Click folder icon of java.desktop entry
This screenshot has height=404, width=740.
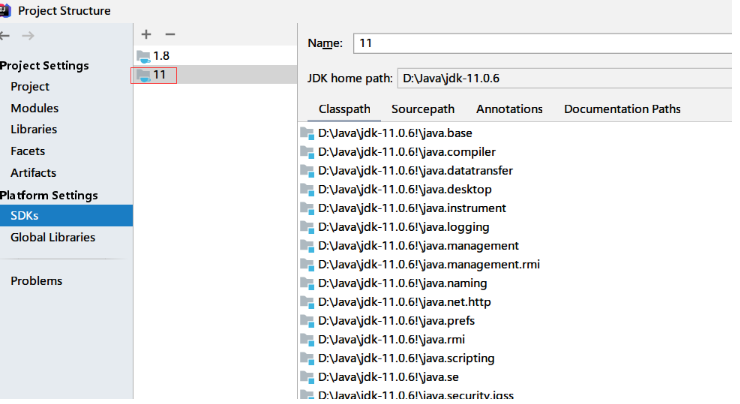point(307,190)
